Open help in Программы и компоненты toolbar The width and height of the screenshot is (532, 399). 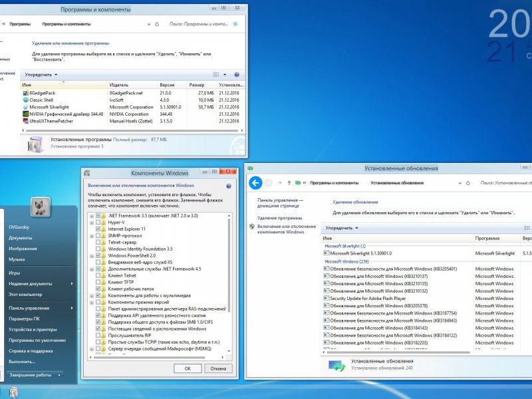tap(237, 74)
